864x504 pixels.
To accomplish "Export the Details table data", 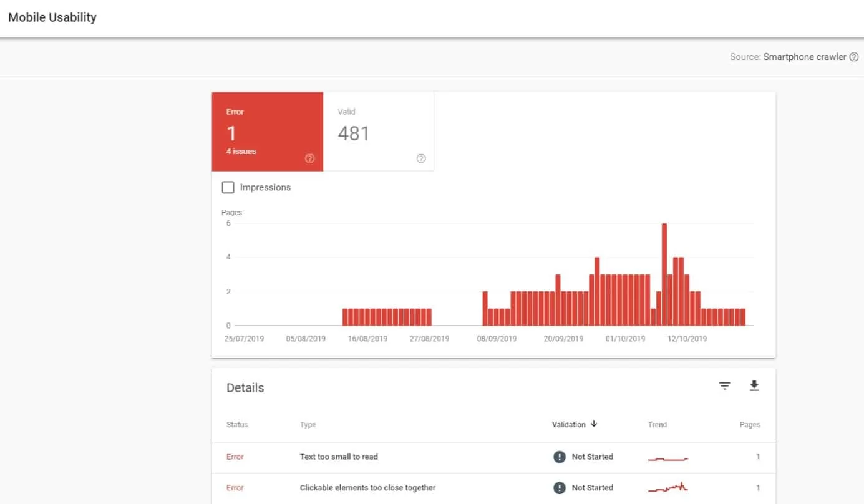I will (x=754, y=385).
